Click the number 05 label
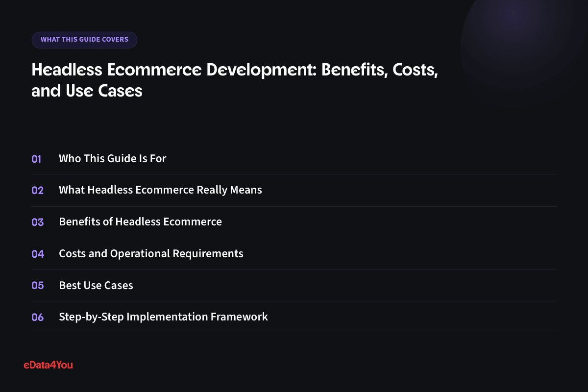 (38, 286)
